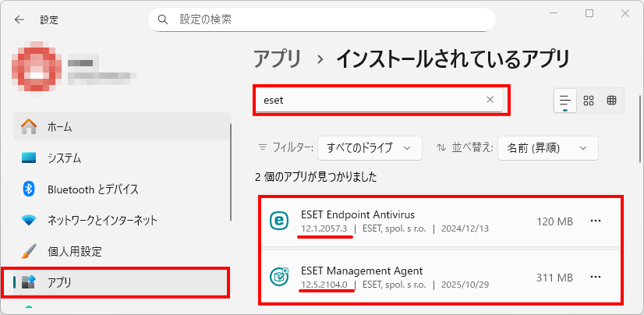Switch to grid view layout
644x315 pixels.
click(x=589, y=100)
